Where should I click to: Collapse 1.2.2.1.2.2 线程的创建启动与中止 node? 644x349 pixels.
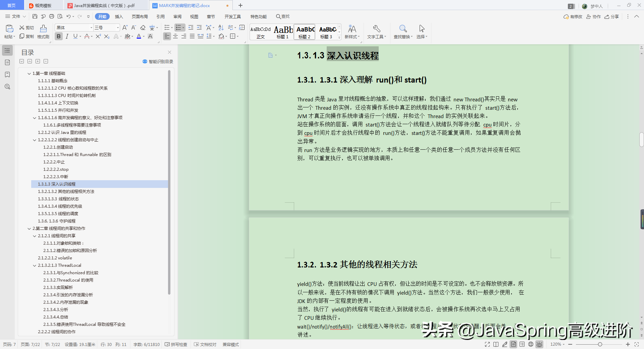[x=35, y=140]
